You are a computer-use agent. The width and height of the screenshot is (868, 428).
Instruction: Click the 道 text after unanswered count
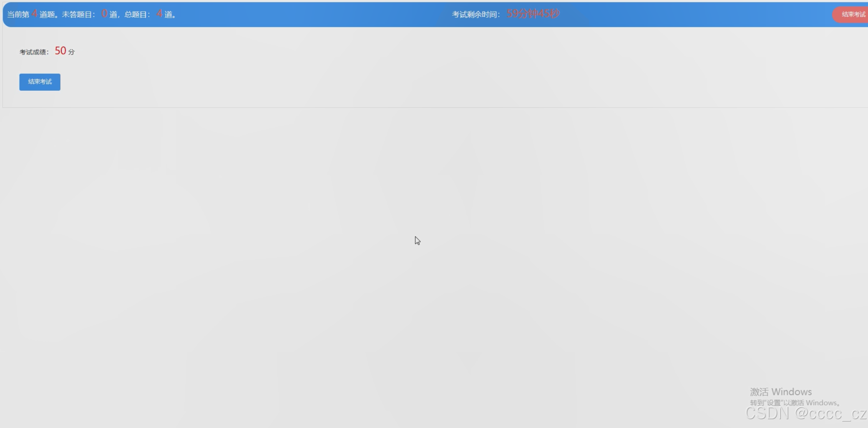pyautogui.click(x=113, y=15)
